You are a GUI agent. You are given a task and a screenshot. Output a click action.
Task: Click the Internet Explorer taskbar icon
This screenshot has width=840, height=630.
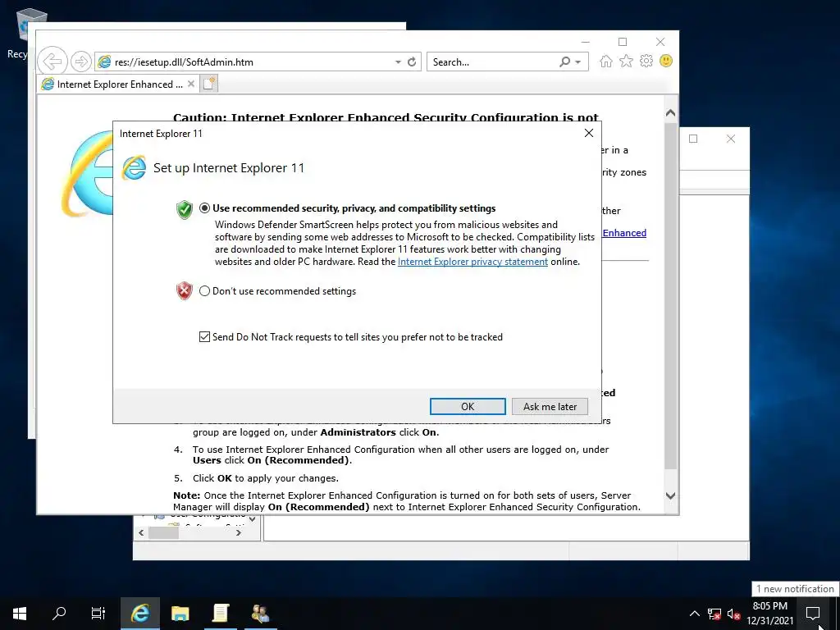[x=140, y=614]
